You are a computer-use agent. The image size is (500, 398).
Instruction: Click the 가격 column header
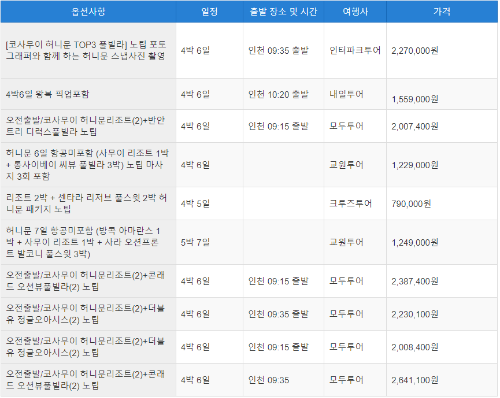click(x=442, y=12)
